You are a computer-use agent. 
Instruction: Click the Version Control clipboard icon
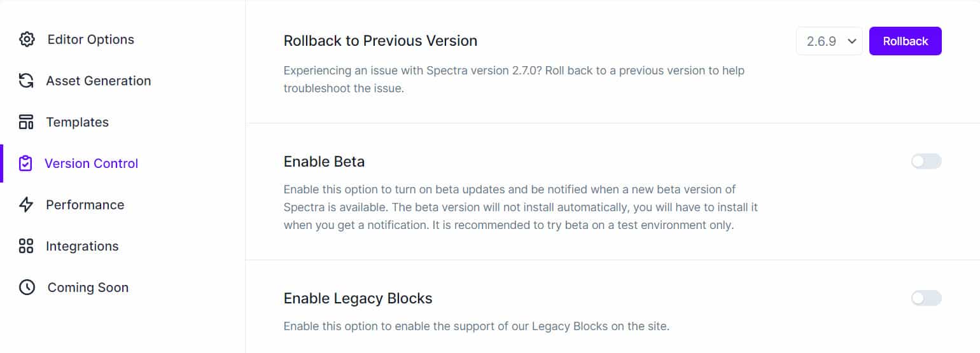pos(25,163)
